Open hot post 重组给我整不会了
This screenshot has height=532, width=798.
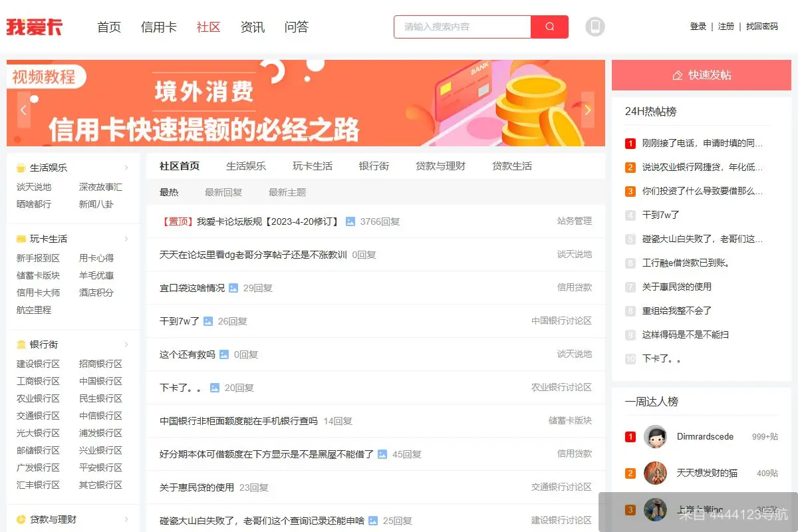tap(677, 311)
